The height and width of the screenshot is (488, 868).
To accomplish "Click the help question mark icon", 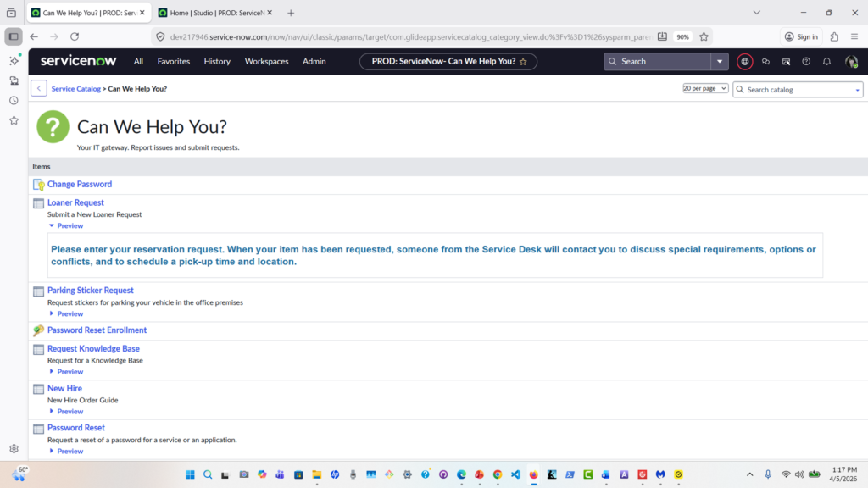I will tap(806, 62).
